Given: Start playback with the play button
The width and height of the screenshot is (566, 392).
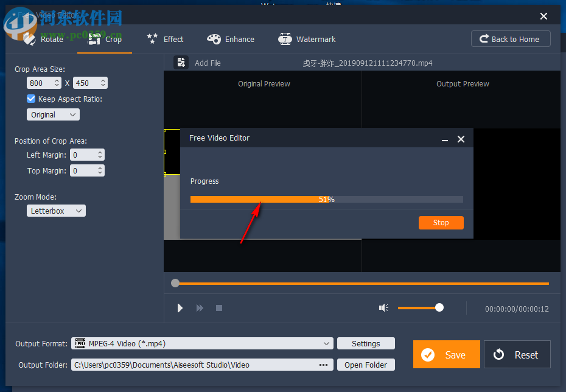Looking at the screenshot, I should coord(180,308).
